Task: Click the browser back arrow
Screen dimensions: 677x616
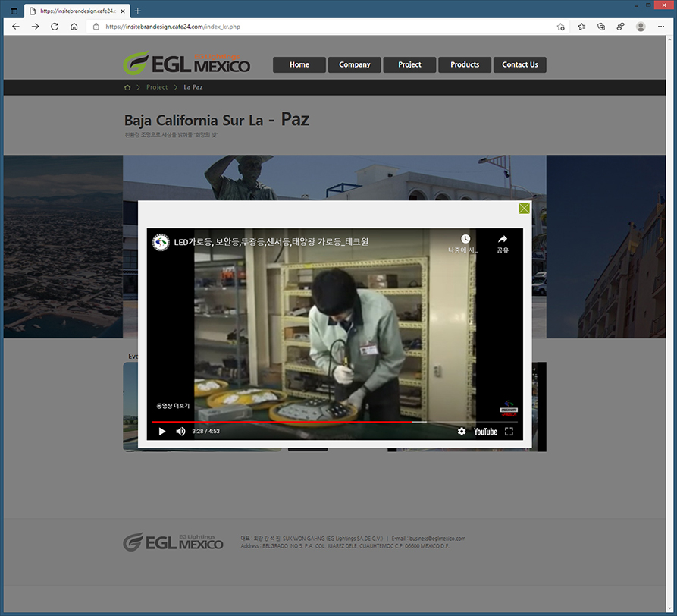Action: (x=15, y=27)
